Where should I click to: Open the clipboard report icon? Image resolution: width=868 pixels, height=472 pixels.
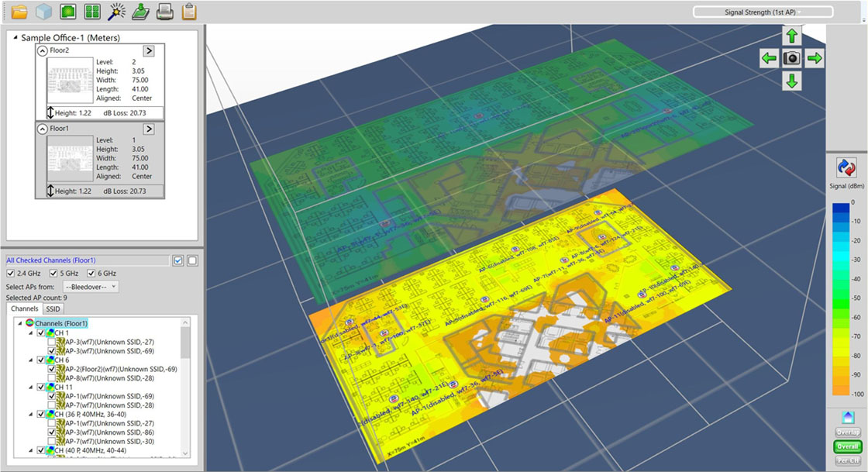click(x=188, y=12)
